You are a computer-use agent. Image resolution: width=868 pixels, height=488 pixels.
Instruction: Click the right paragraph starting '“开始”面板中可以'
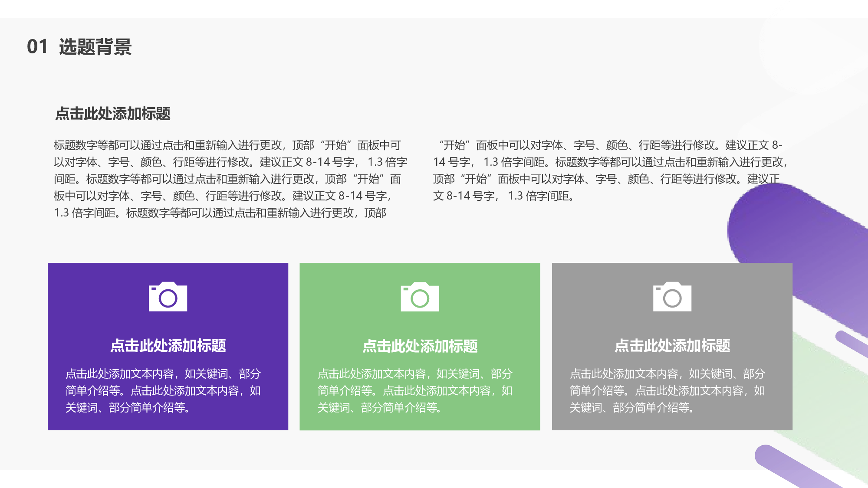(610, 170)
